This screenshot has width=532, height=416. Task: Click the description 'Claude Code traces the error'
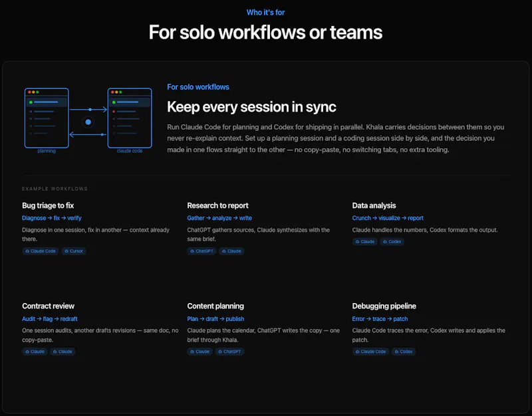[x=428, y=335]
